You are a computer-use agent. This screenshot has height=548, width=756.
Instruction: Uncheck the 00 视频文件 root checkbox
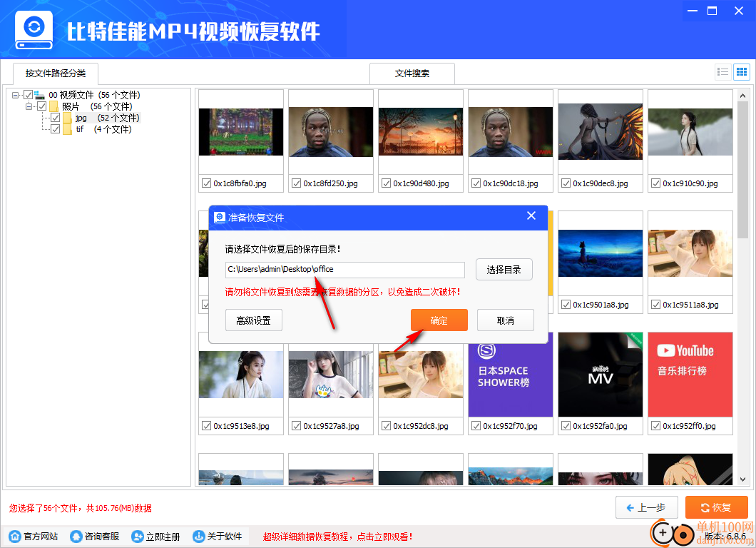point(29,95)
